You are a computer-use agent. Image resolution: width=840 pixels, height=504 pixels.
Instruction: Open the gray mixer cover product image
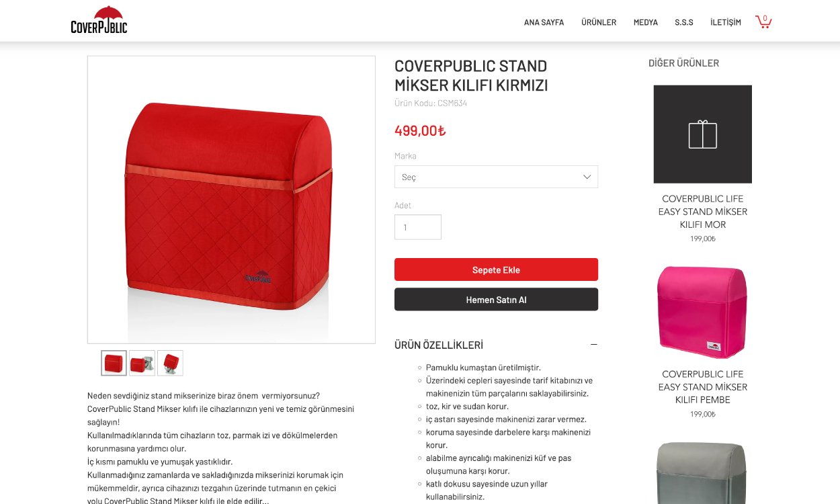(702, 472)
